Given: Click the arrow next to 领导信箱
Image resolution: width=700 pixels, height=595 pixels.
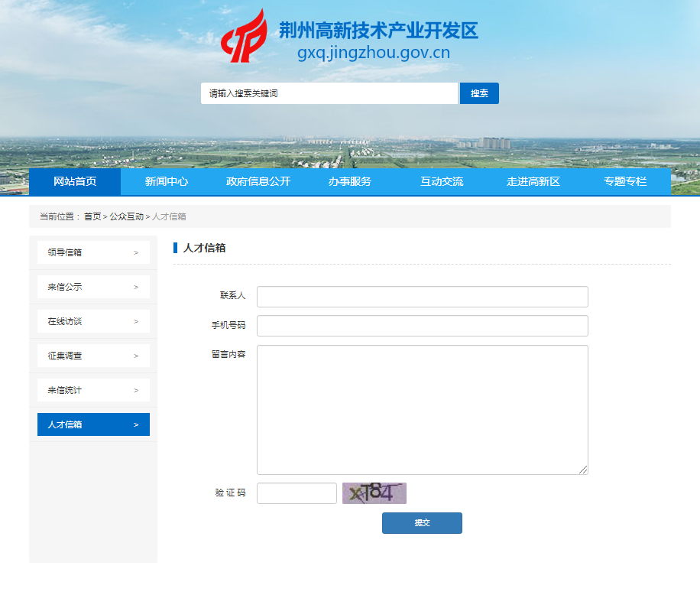Looking at the screenshot, I should coord(136,253).
